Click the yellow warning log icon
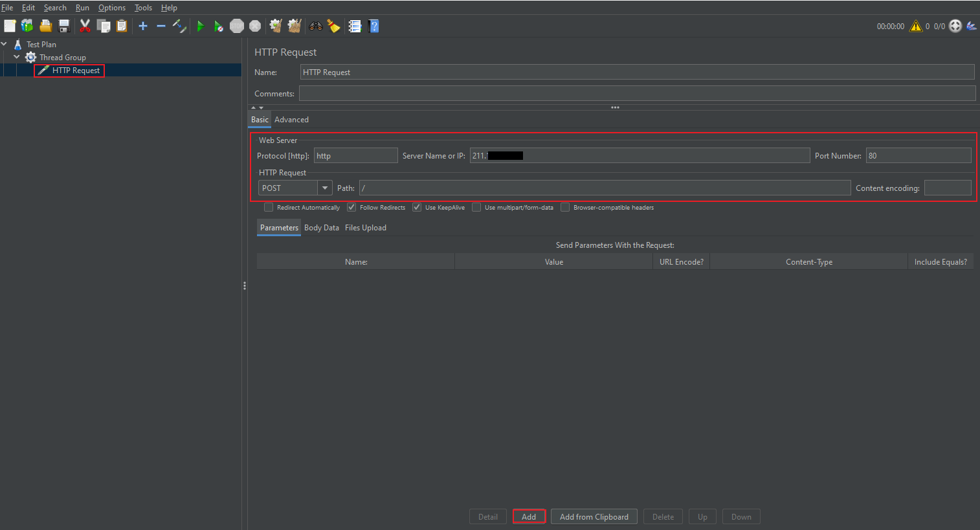Viewport: 980px width, 530px height. [916, 26]
